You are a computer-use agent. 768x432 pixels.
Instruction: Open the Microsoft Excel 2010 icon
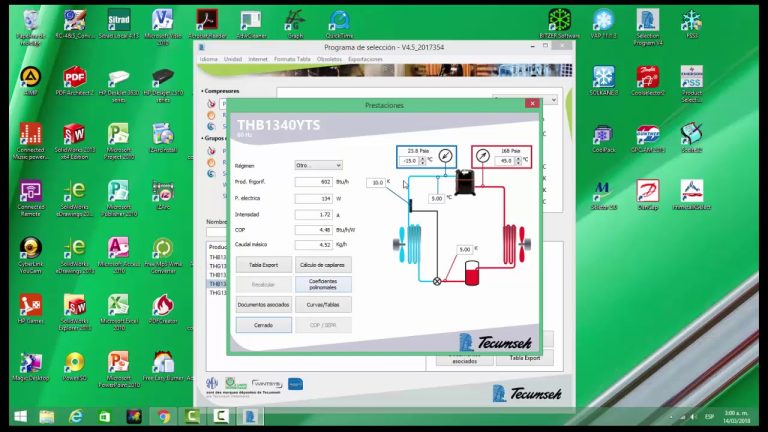tap(119, 312)
